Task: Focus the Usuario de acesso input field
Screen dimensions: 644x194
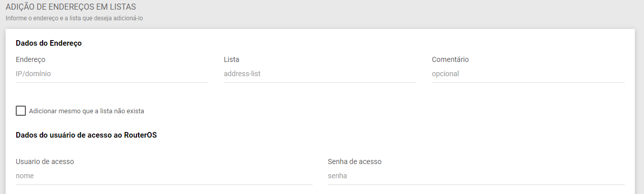Action: click(164, 176)
